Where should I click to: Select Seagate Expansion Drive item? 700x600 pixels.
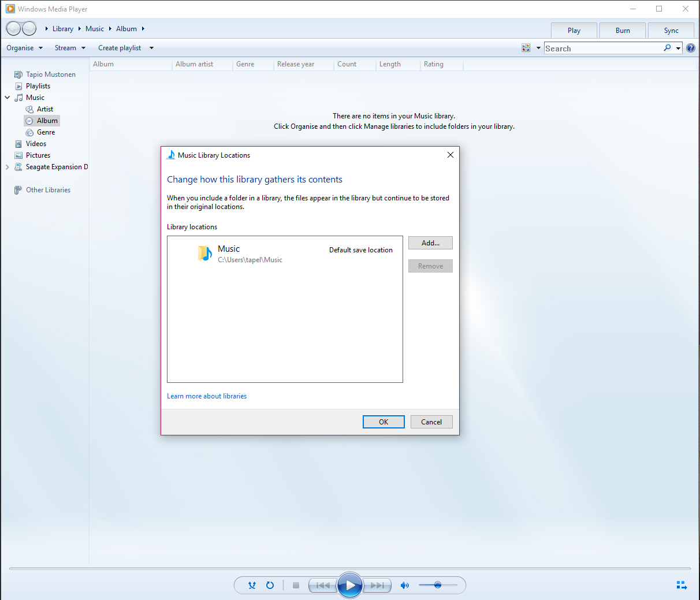click(51, 167)
